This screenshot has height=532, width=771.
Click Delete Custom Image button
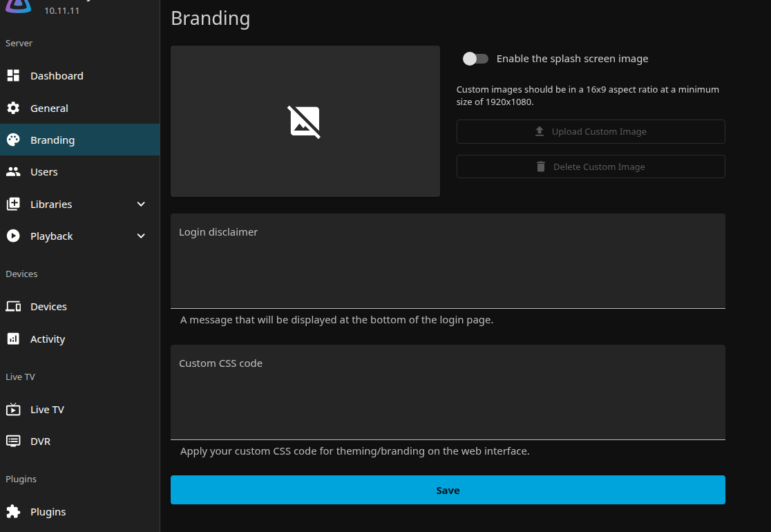pos(591,167)
